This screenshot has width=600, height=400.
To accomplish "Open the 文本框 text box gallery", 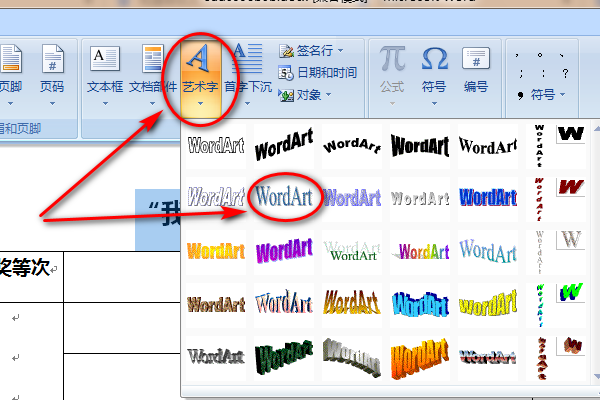I will (105, 75).
